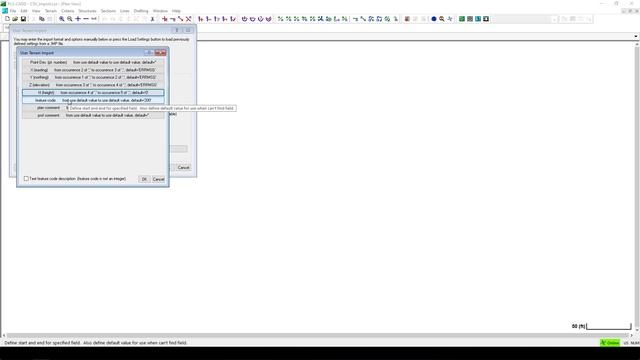The image size is (640, 360).
Task: Click the Point Desc (pt. number) field button
Action: click(93, 62)
